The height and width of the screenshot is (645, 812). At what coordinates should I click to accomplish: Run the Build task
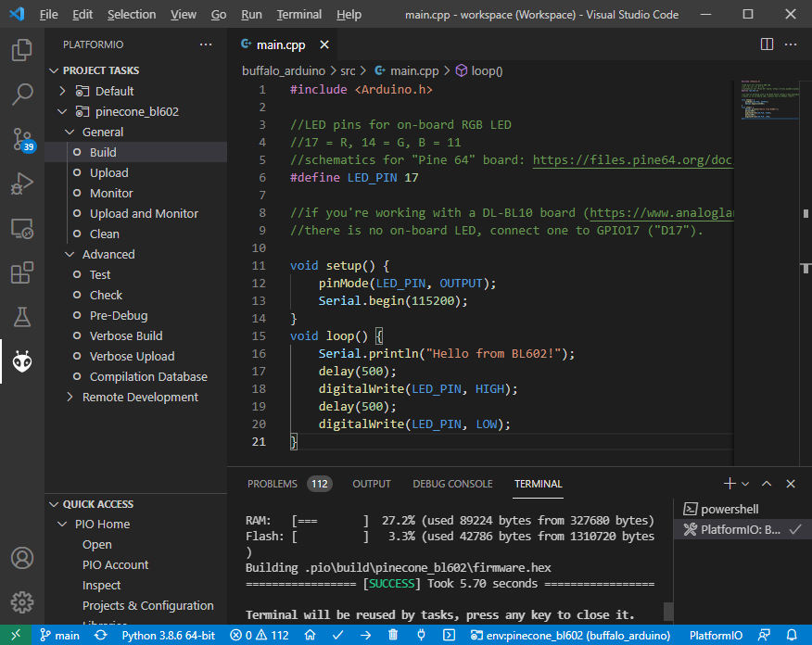click(135, 152)
